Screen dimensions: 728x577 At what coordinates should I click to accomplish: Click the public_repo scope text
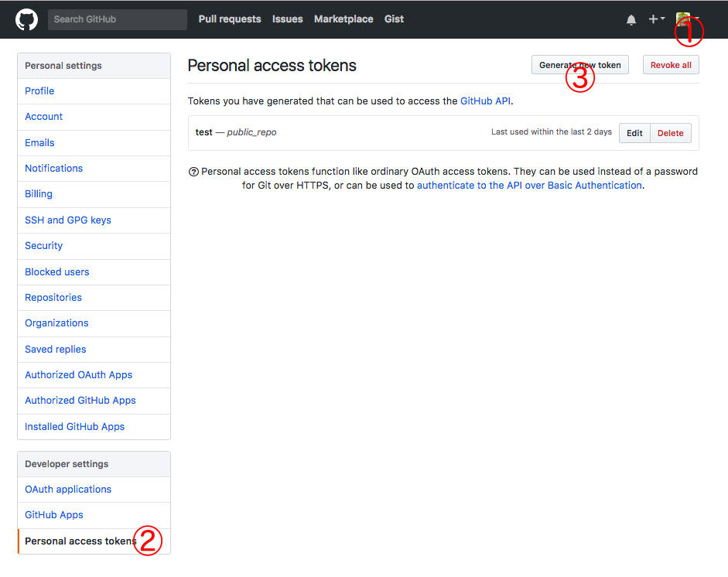click(x=251, y=132)
